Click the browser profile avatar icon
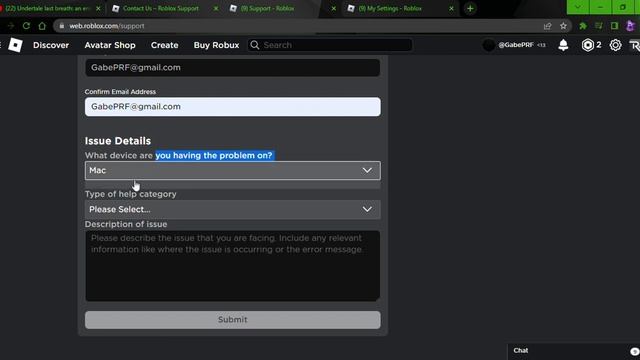 pos(630,26)
